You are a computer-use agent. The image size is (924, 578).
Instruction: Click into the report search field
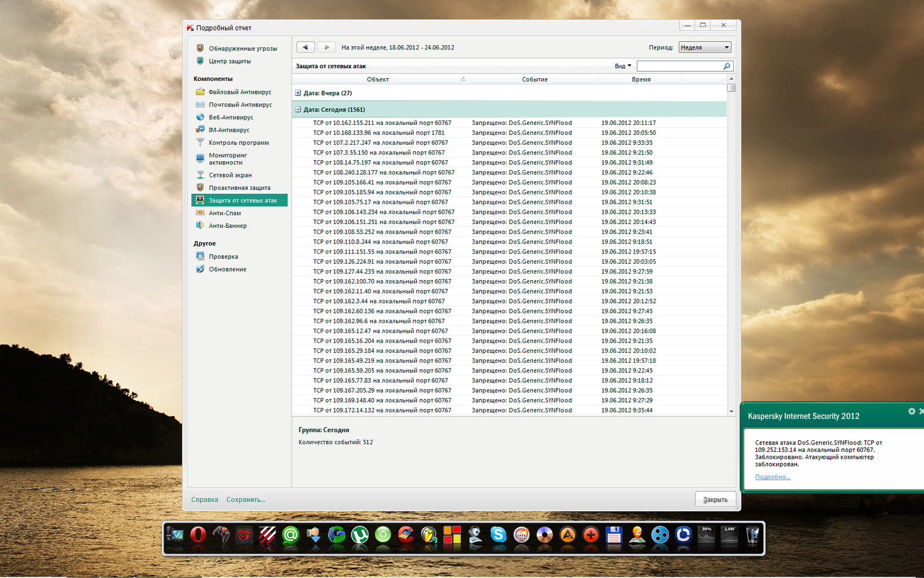[679, 67]
